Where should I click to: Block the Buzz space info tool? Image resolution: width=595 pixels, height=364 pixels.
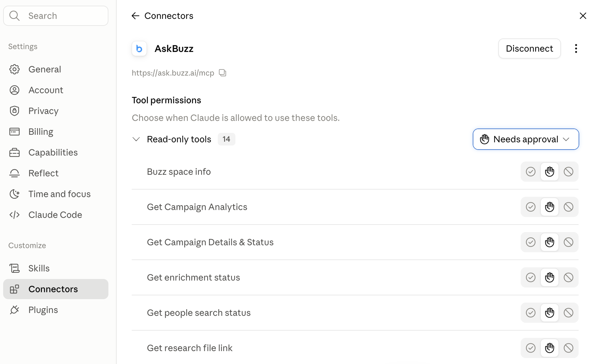pyautogui.click(x=568, y=172)
